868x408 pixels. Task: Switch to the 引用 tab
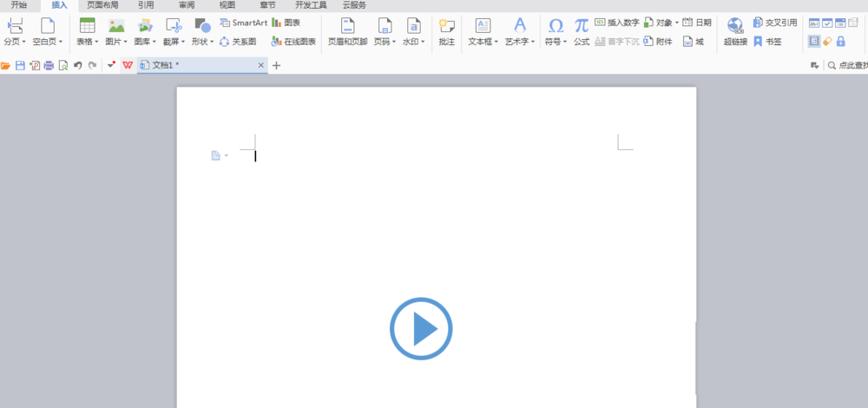click(146, 5)
